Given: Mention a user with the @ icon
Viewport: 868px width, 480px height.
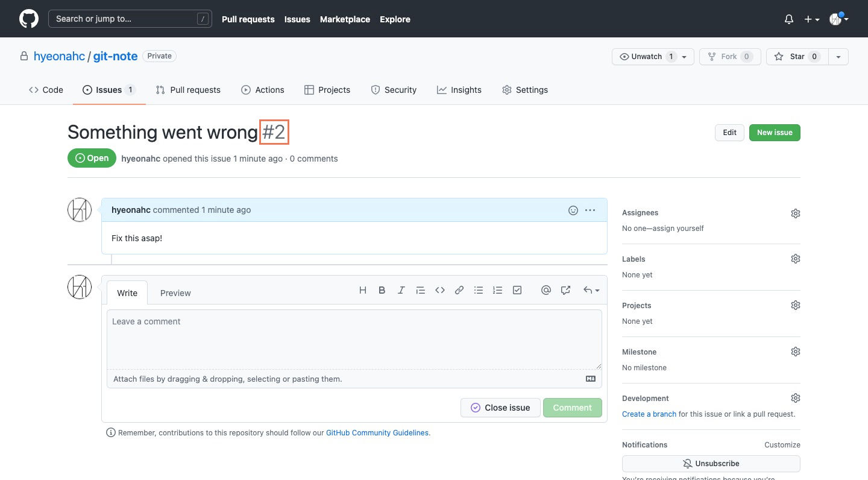Looking at the screenshot, I should coord(546,290).
